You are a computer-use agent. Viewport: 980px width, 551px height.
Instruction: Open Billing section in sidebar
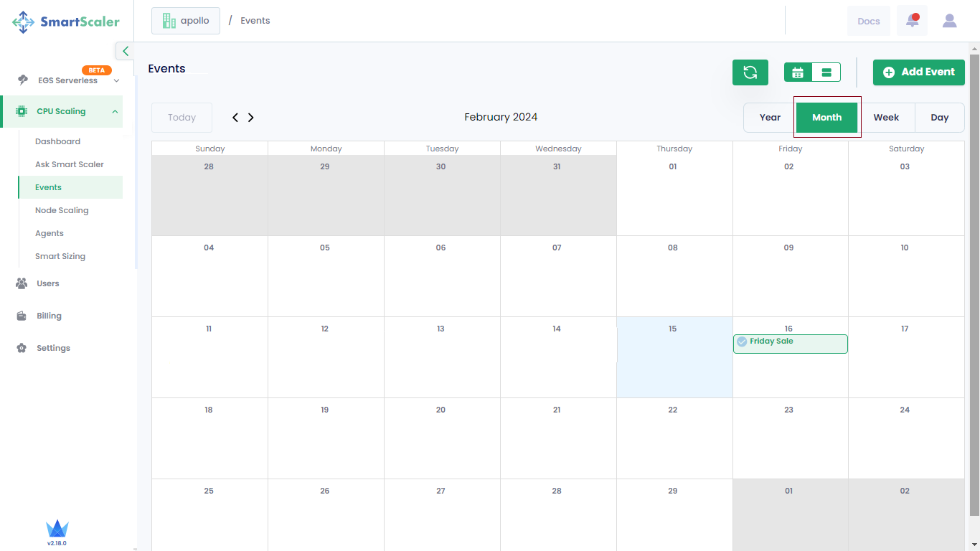tap(49, 316)
